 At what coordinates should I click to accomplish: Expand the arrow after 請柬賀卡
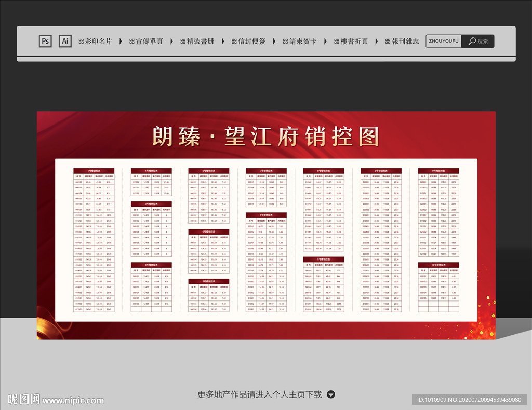point(325,41)
